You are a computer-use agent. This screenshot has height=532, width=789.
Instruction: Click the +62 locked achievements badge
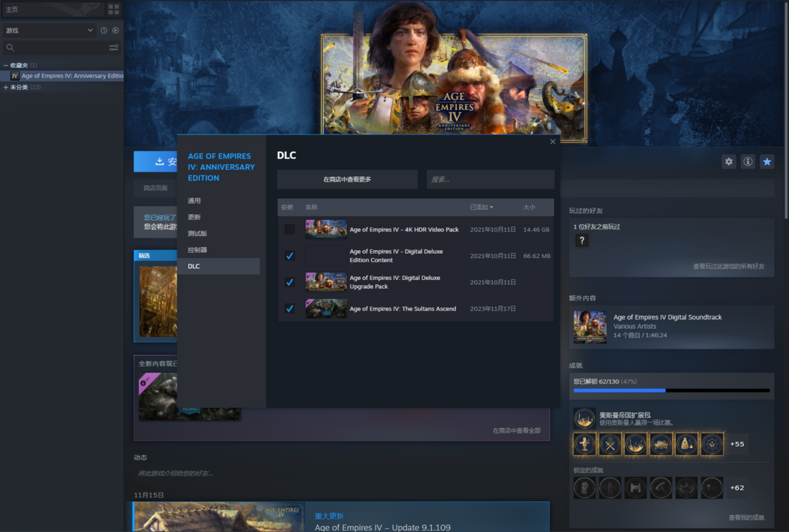(737, 487)
